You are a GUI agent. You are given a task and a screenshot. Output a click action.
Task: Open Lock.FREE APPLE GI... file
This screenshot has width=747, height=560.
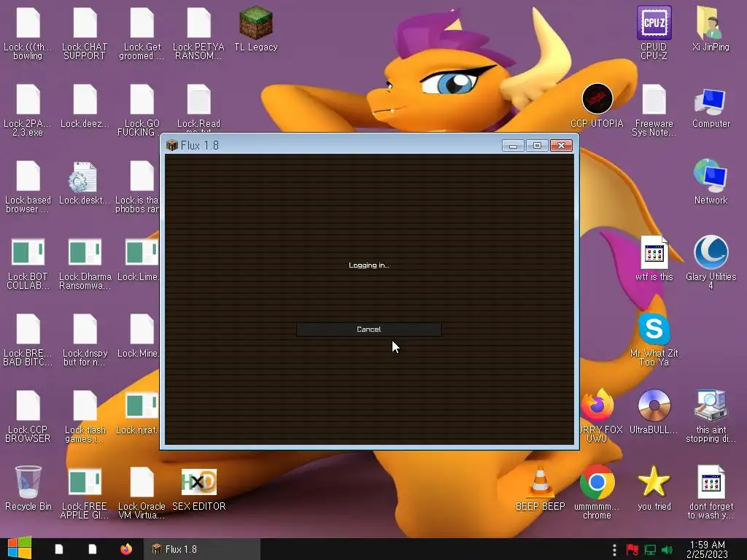(85, 493)
